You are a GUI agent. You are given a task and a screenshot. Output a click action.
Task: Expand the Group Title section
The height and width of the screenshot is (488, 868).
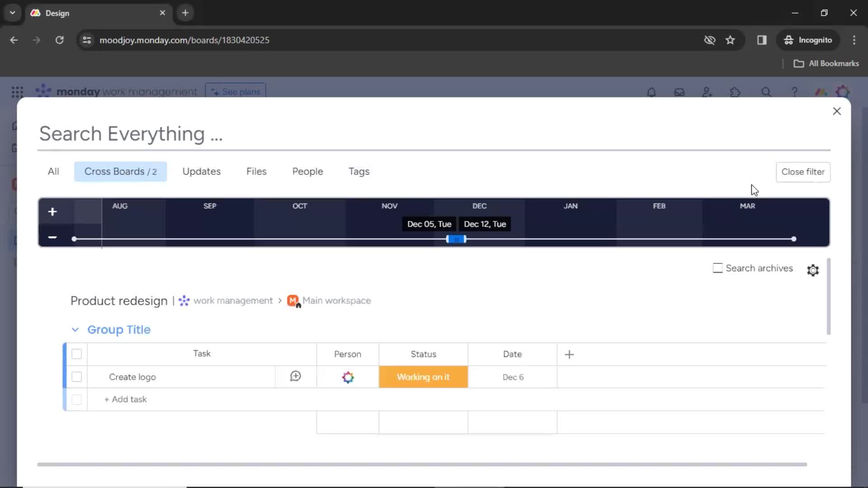75,329
